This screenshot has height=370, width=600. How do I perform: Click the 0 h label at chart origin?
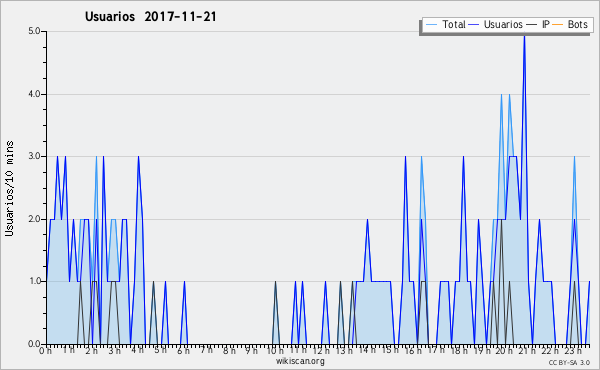[45, 351]
